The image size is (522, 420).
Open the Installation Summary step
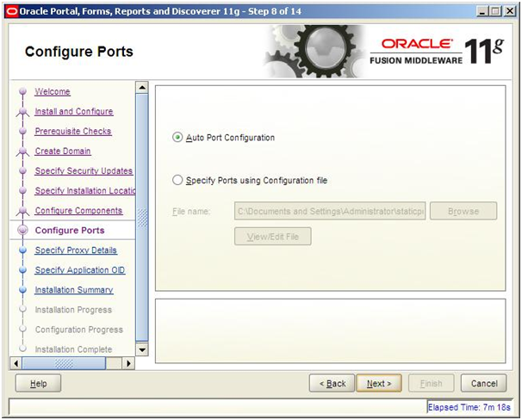[x=73, y=290]
